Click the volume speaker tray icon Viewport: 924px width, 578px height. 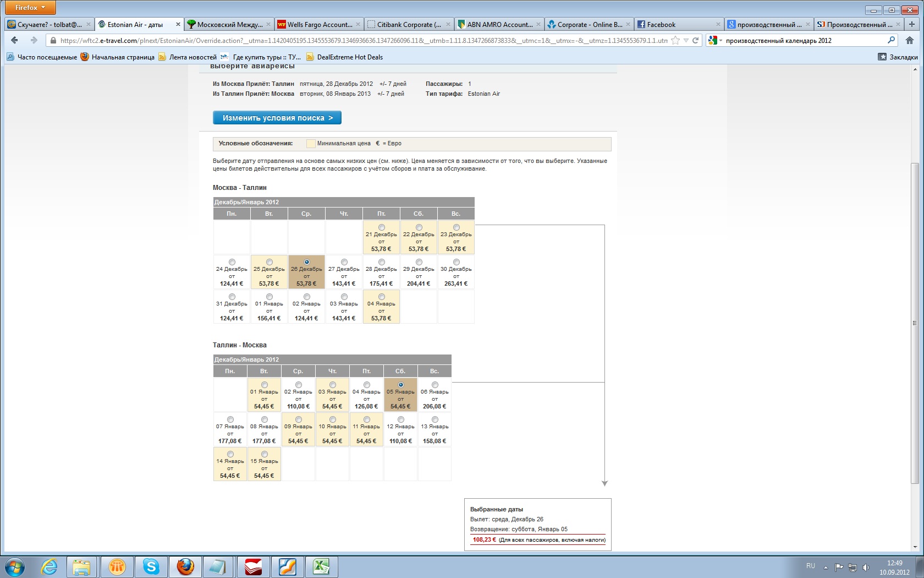click(x=866, y=568)
